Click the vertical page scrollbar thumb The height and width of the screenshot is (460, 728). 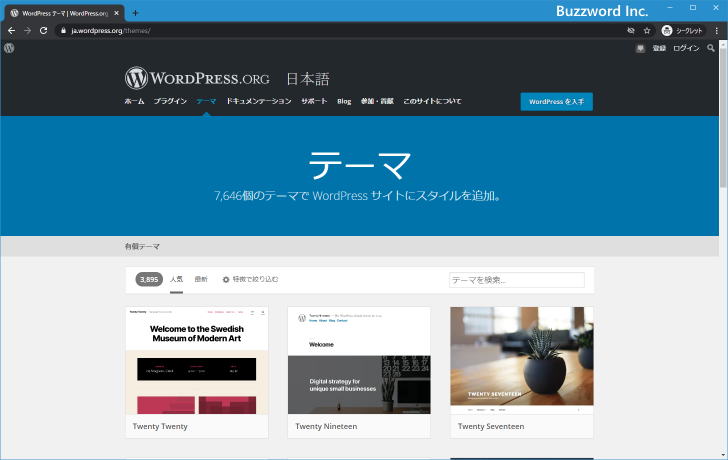723,118
